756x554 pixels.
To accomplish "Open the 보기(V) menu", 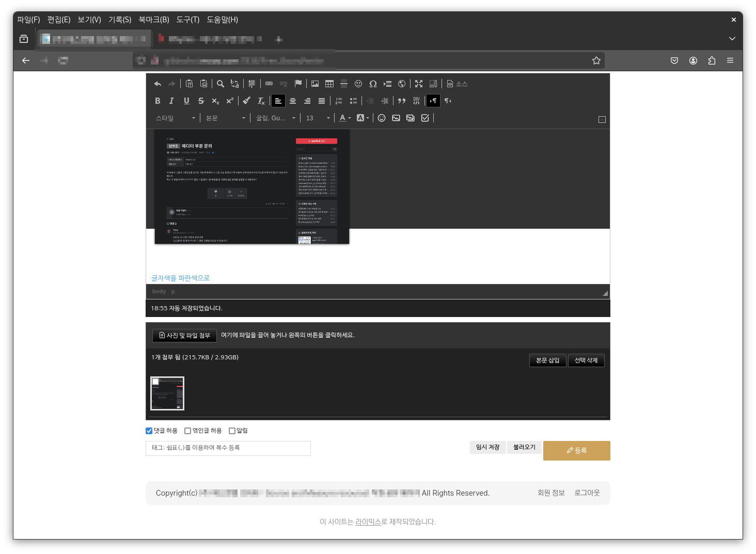I will [x=89, y=20].
